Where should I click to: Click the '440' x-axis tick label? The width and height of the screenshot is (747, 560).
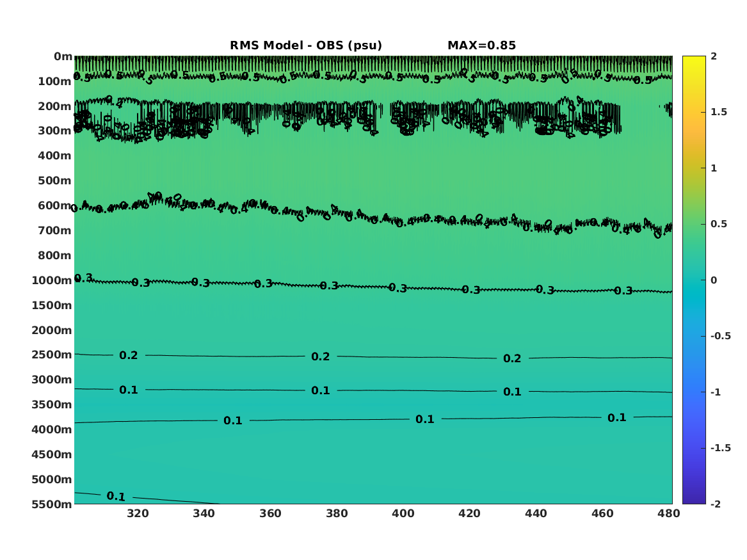pos(536,513)
